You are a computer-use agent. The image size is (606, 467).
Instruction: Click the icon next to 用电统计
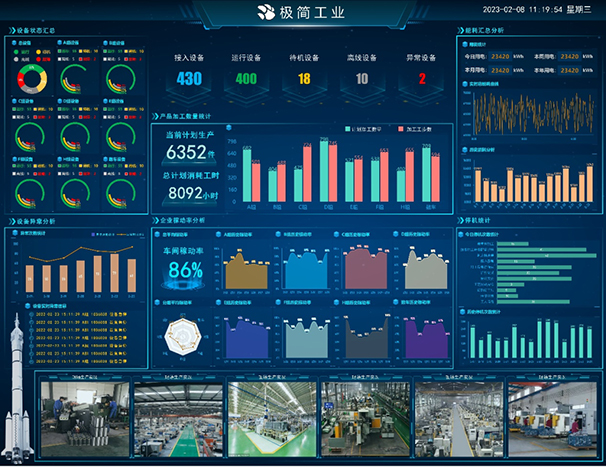(x=463, y=45)
